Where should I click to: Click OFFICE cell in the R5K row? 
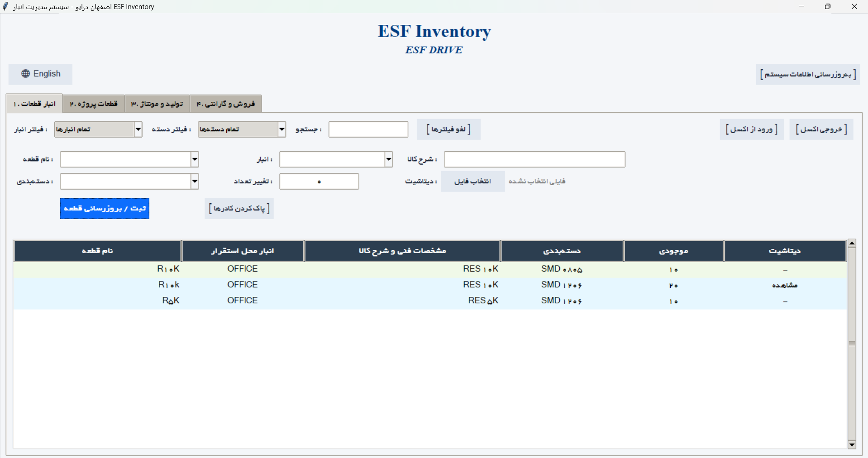[x=243, y=301]
